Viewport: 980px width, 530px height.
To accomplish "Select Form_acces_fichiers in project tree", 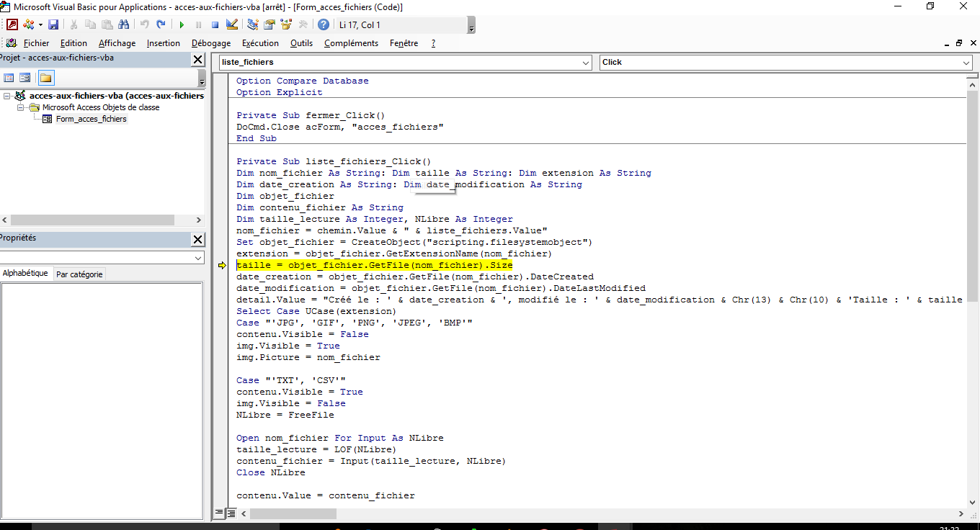I will [91, 119].
